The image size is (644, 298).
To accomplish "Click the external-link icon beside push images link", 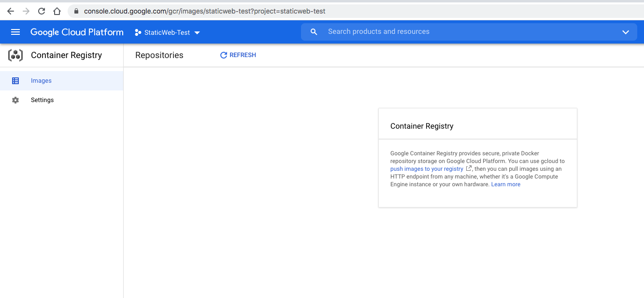I will [x=469, y=168].
